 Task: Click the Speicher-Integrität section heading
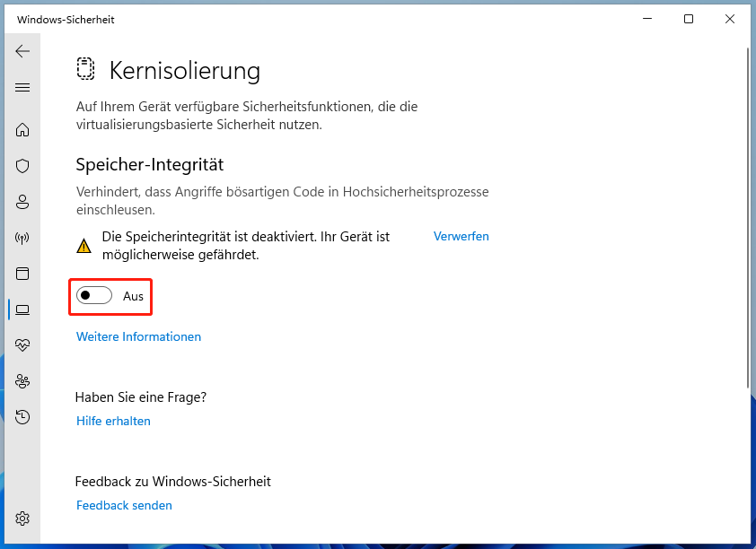(x=149, y=165)
